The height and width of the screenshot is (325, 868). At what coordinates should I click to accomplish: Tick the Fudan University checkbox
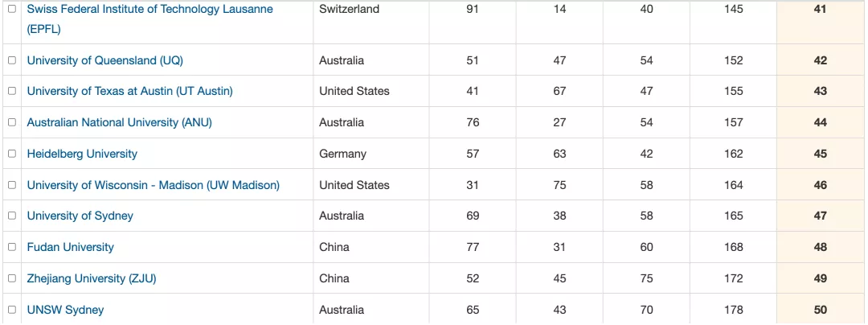pos(12,247)
